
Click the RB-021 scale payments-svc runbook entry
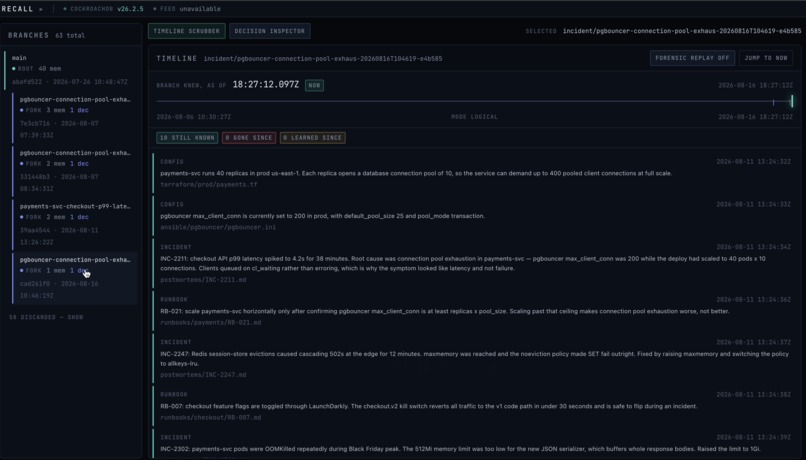[476, 311]
